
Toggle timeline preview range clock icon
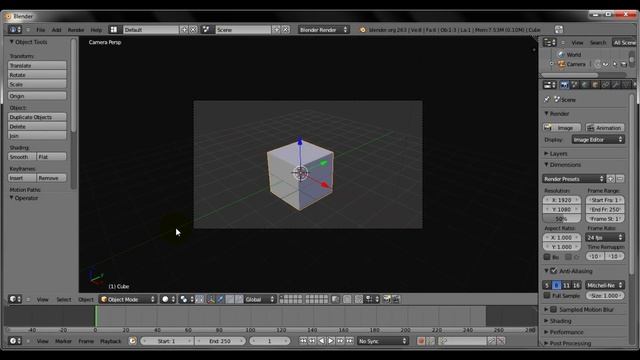[132, 340]
